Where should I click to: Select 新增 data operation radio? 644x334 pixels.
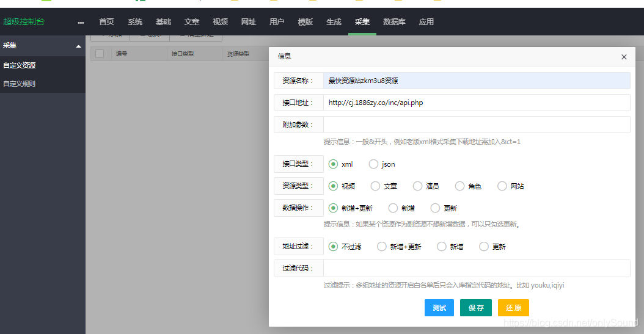coord(393,208)
